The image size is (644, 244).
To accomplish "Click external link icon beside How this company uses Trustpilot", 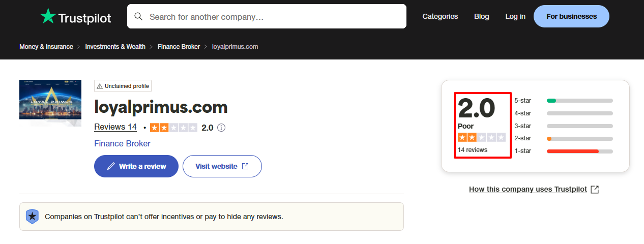I will [595, 189].
